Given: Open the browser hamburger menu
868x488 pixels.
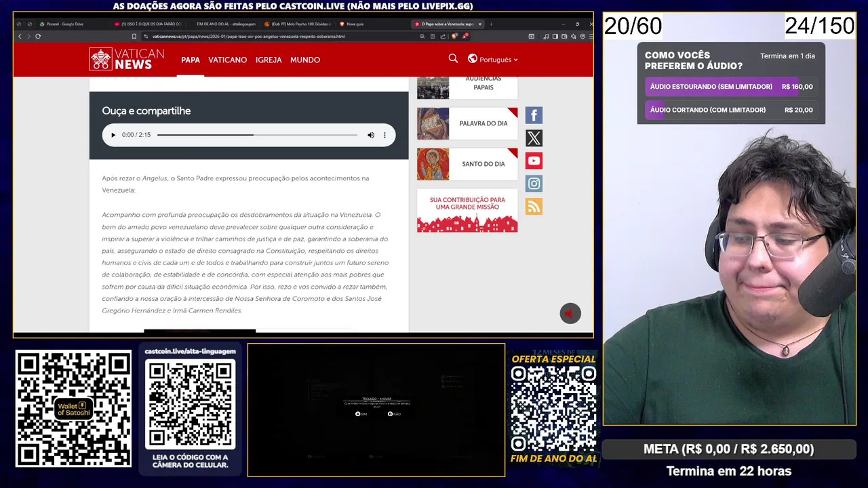Looking at the screenshot, I should point(591,36).
